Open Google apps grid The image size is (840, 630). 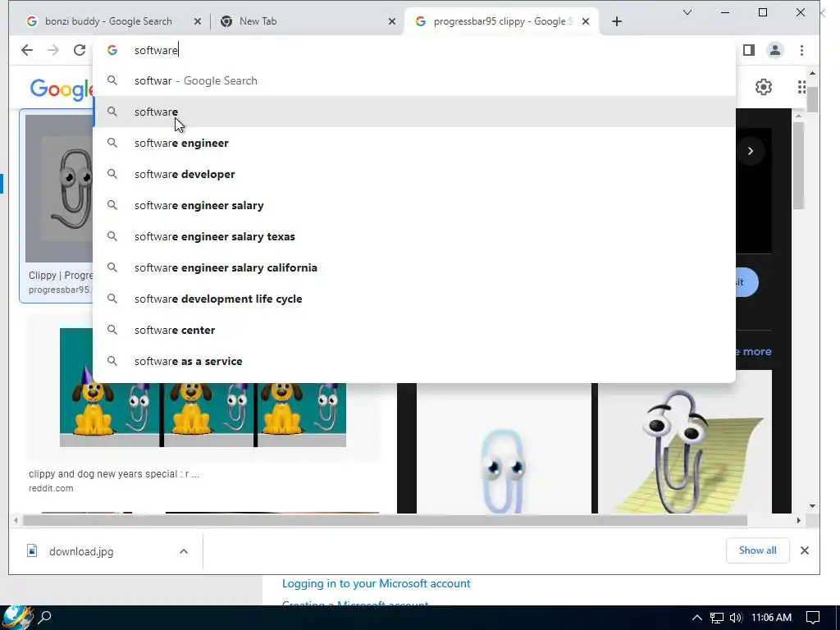(x=802, y=87)
